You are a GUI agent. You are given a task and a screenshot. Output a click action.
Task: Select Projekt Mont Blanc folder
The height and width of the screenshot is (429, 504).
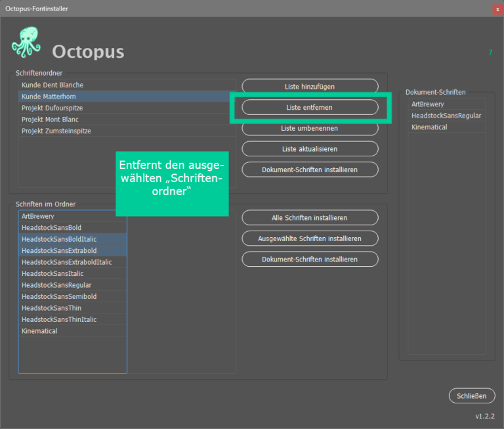(x=127, y=120)
